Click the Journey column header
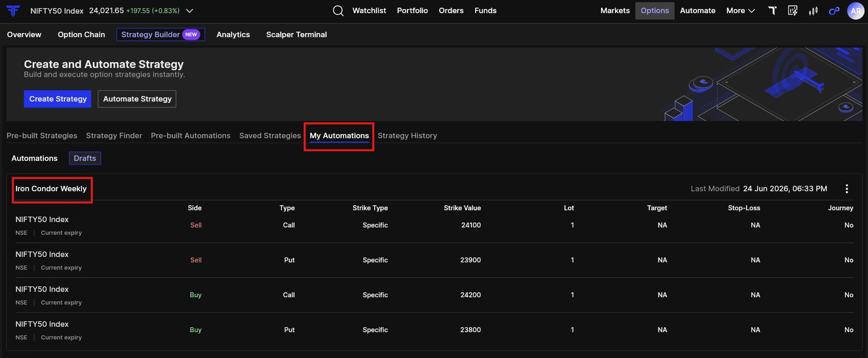This screenshot has height=358, width=868. point(841,208)
